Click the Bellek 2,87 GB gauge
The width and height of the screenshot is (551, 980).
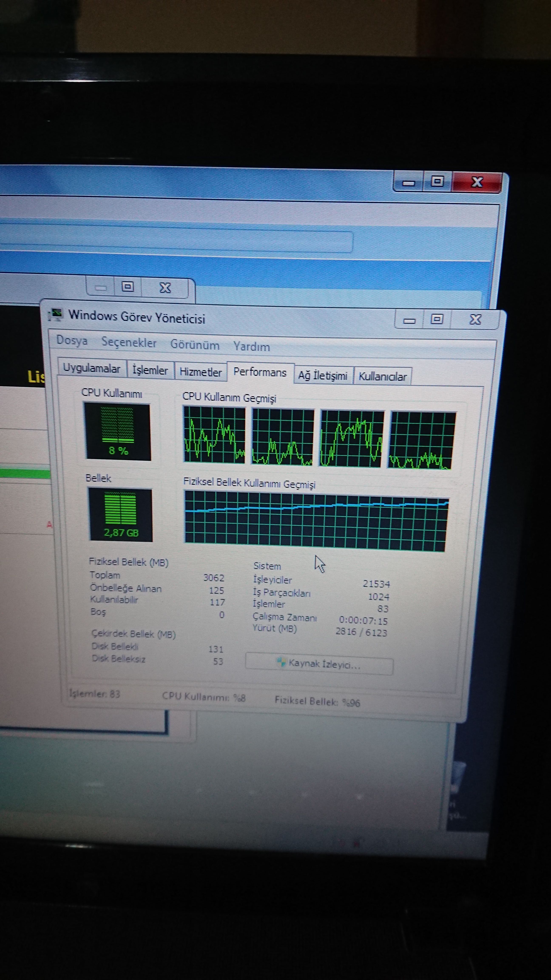point(120,515)
